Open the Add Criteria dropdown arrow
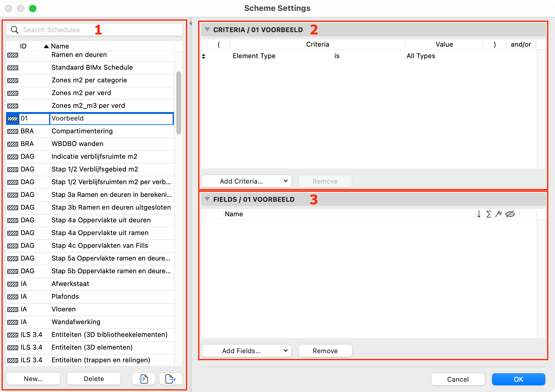This screenshot has height=392, width=555. coord(286,181)
